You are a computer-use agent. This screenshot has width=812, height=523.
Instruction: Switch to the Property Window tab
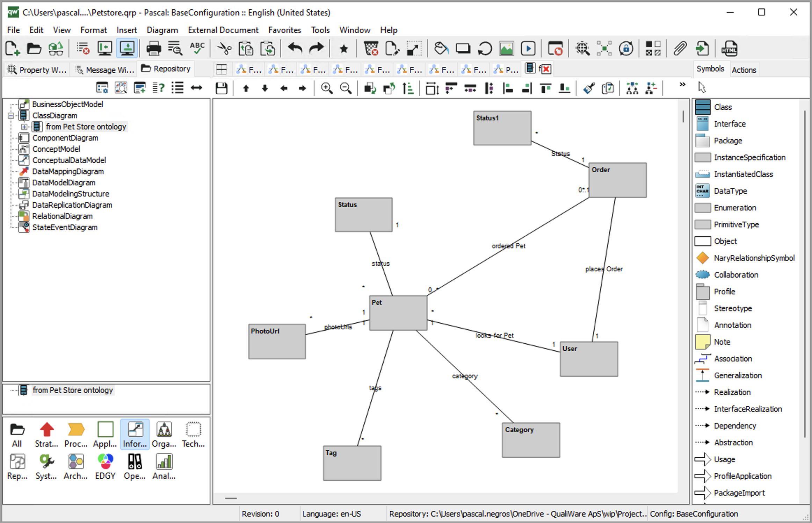coord(37,70)
